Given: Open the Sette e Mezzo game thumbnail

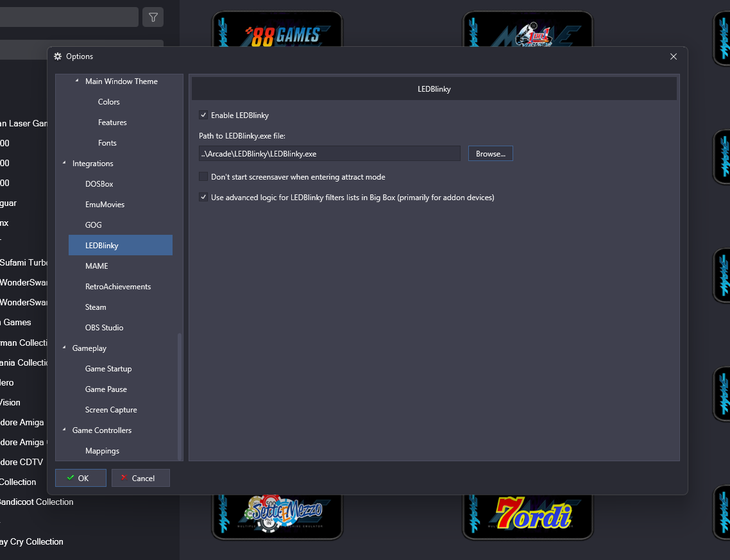Looking at the screenshot, I should [x=278, y=517].
